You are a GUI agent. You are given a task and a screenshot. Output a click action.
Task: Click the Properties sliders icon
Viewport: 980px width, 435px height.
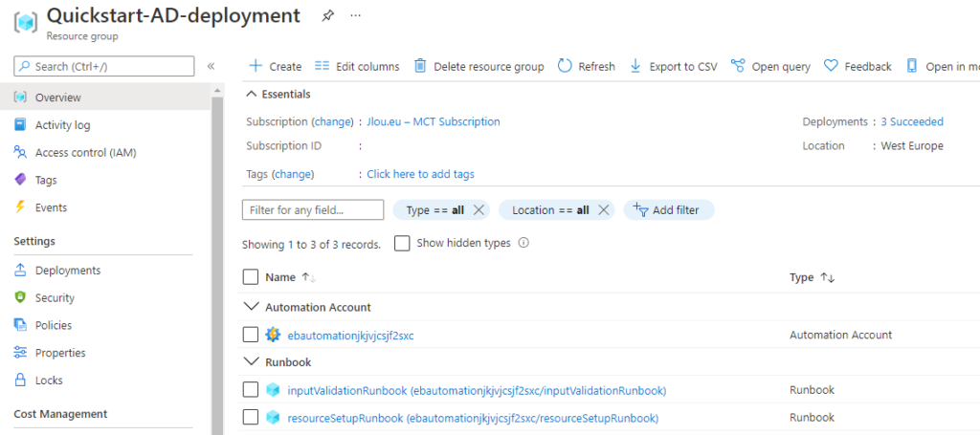click(x=21, y=353)
